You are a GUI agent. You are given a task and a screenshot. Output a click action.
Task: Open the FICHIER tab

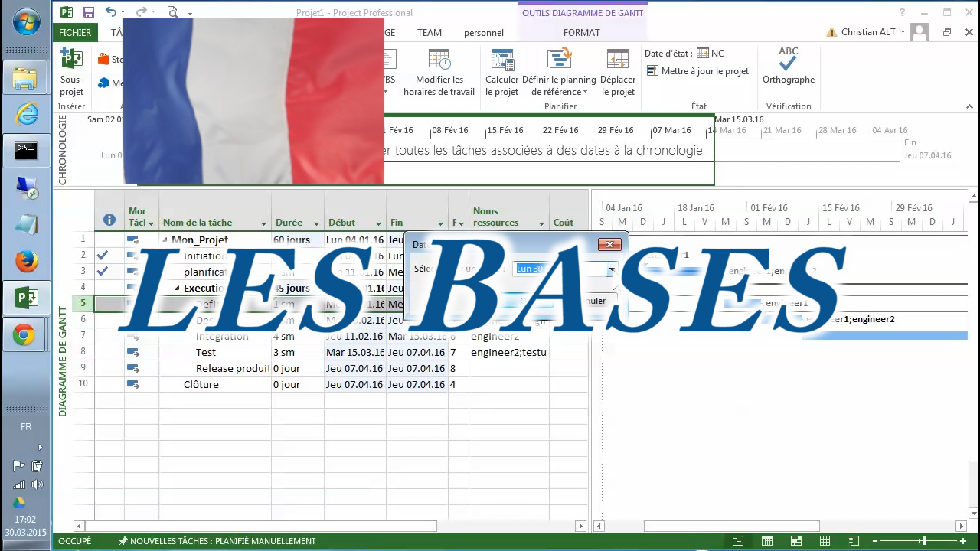click(x=75, y=32)
